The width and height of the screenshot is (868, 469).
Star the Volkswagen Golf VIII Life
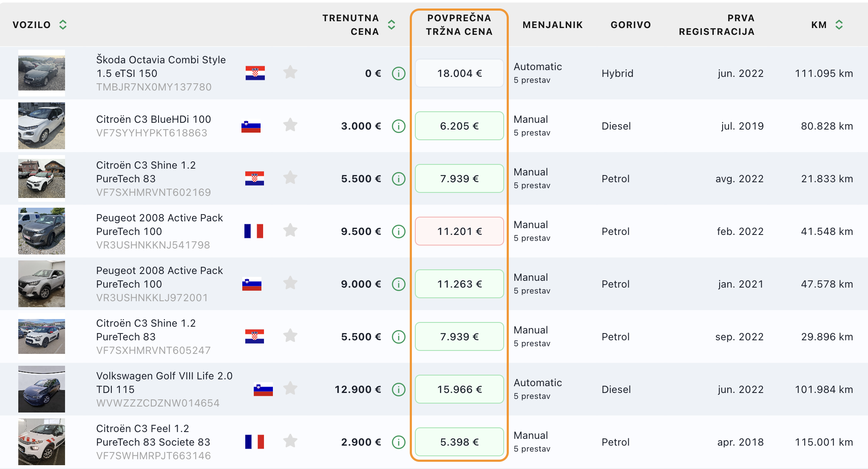point(290,389)
